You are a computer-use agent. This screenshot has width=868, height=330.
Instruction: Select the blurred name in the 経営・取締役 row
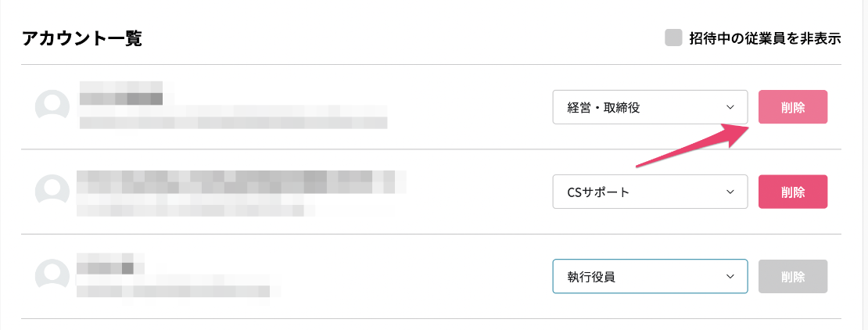click(x=121, y=93)
